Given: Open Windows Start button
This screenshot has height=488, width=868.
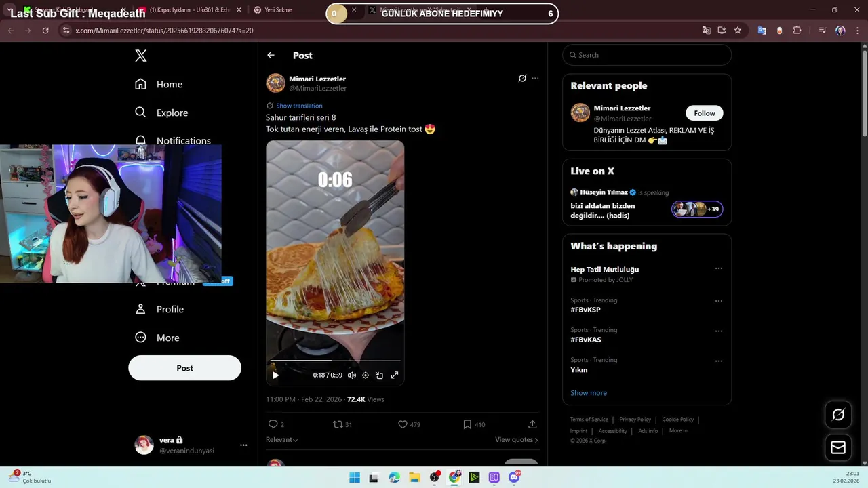Looking at the screenshot, I should click(x=355, y=477).
